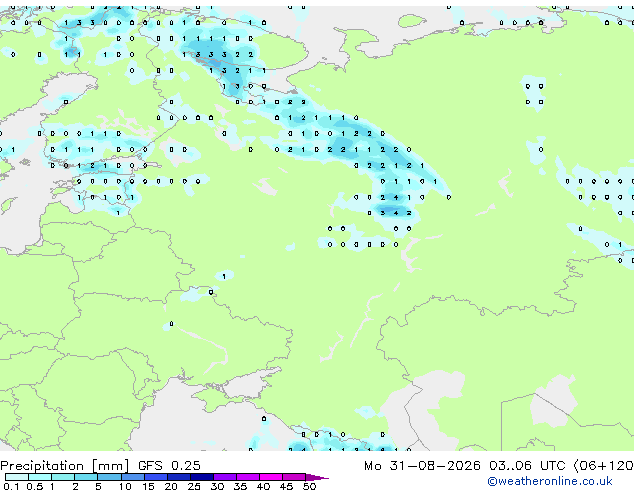Pick the 10 to 15 mm legend swatch
The image size is (634, 490).
[133, 477]
